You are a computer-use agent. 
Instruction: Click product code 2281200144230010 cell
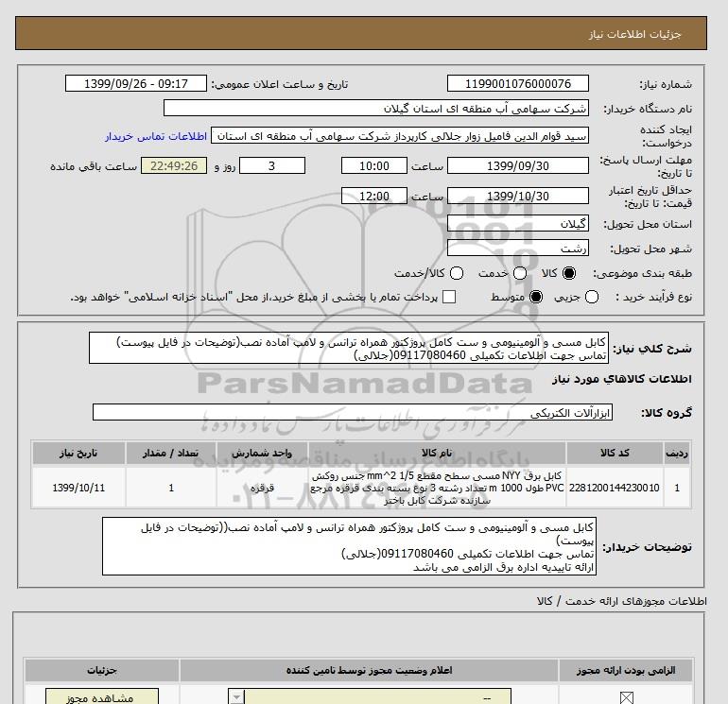(615, 488)
